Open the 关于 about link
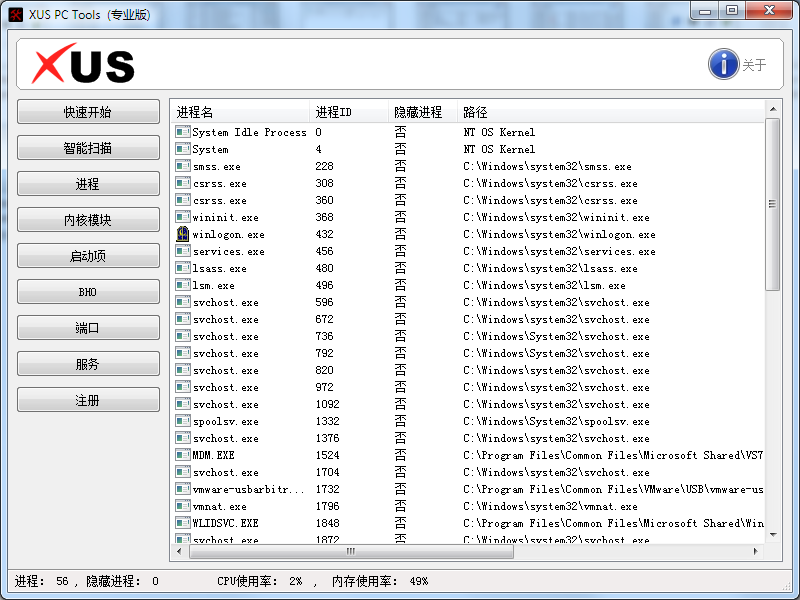 [754, 65]
